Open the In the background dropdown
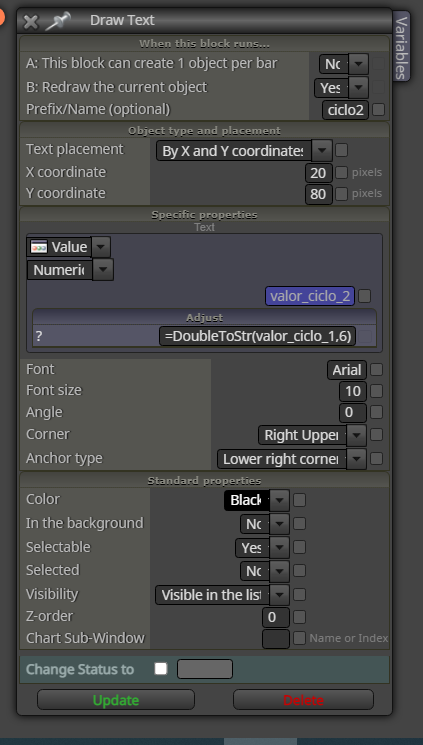 (265, 524)
